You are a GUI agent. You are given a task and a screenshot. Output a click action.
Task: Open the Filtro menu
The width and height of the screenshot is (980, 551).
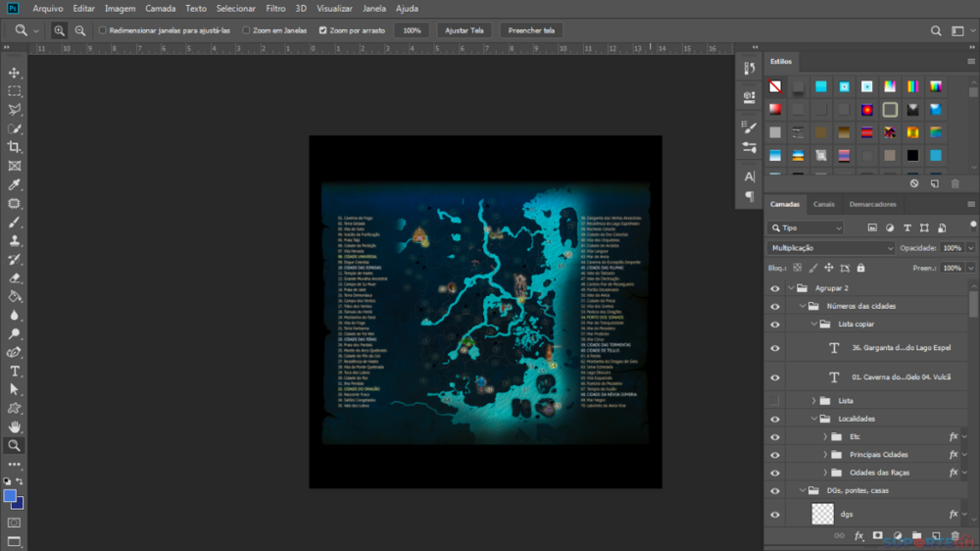pos(275,8)
